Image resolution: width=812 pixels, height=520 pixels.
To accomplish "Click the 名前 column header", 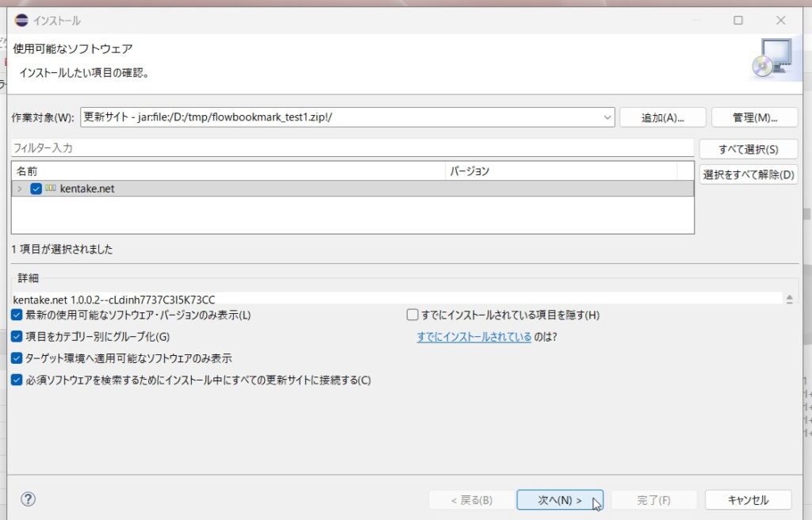I will [x=228, y=171].
